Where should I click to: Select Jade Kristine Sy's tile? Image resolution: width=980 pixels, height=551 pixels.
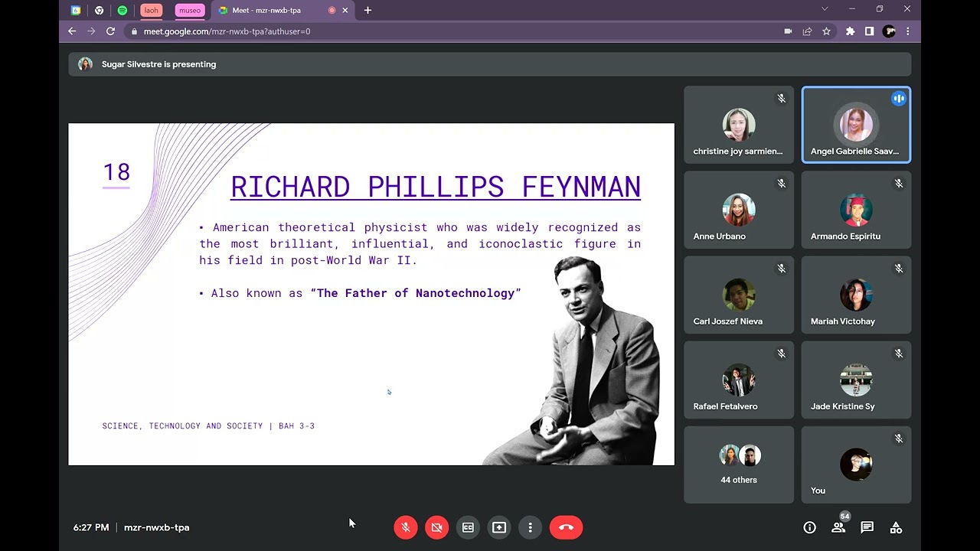[x=856, y=380]
